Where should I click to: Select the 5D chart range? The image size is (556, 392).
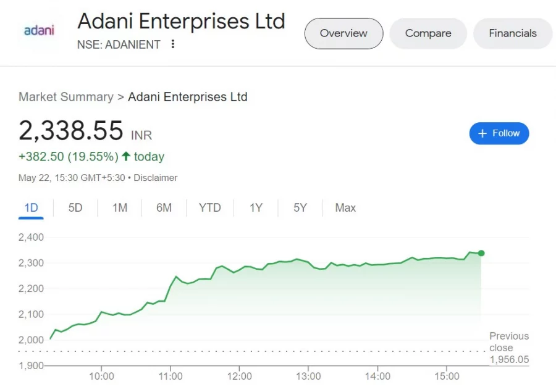point(75,207)
